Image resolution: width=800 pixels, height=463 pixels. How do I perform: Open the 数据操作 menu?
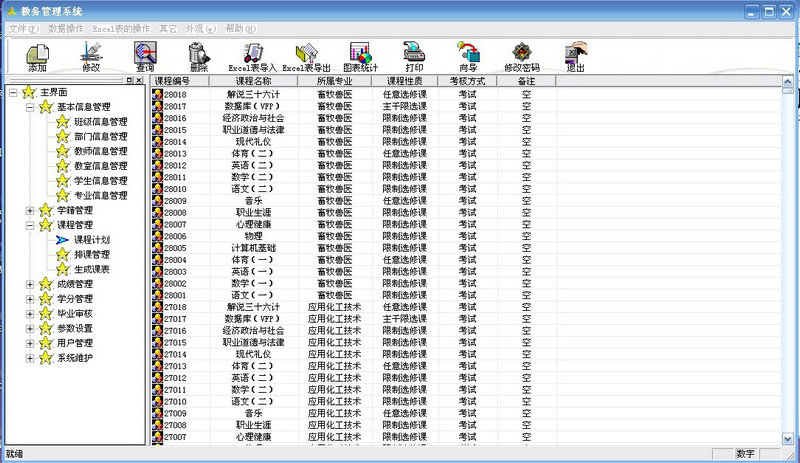point(66,29)
